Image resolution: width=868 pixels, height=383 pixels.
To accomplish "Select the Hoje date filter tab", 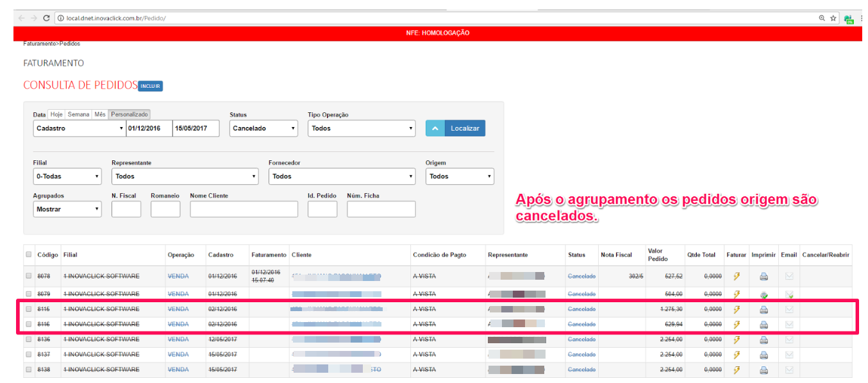I will pos(56,114).
